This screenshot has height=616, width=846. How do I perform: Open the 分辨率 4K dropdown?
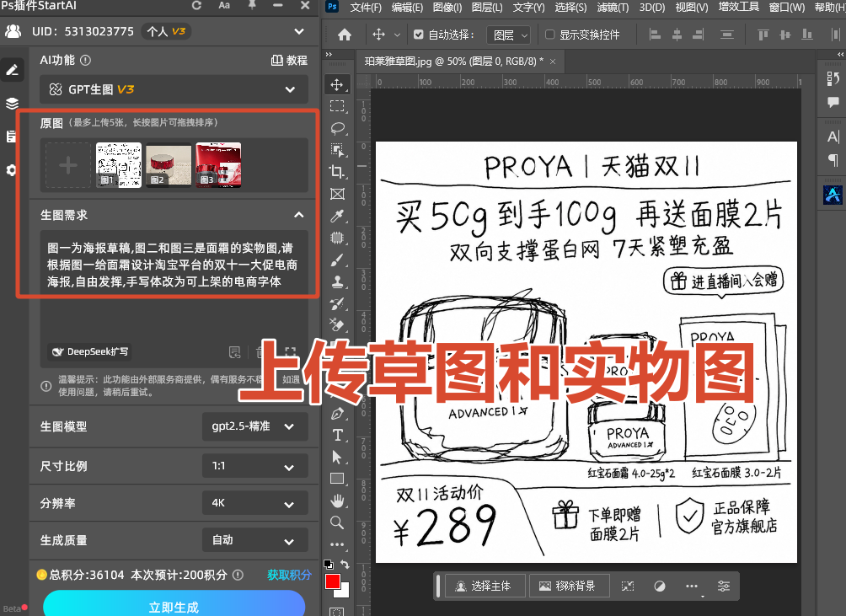click(x=254, y=503)
